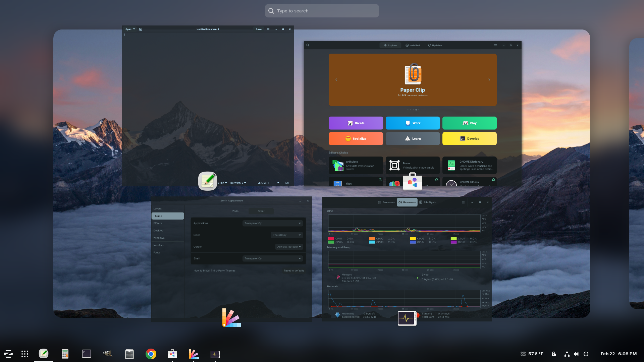Switch to Updates tab in Software
Screen dimensions: 644x362
(x=435, y=45)
